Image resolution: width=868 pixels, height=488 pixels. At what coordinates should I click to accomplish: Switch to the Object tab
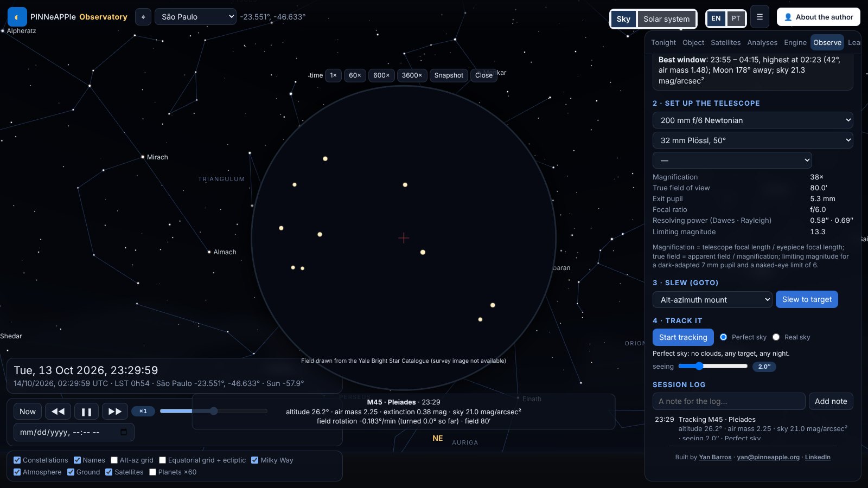(x=693, y=42)
